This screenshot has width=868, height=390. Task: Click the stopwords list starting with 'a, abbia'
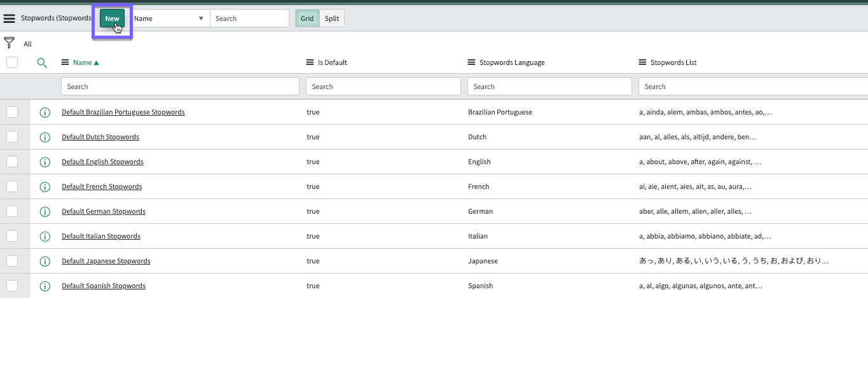pyautogui.click(x=705, y=236)
